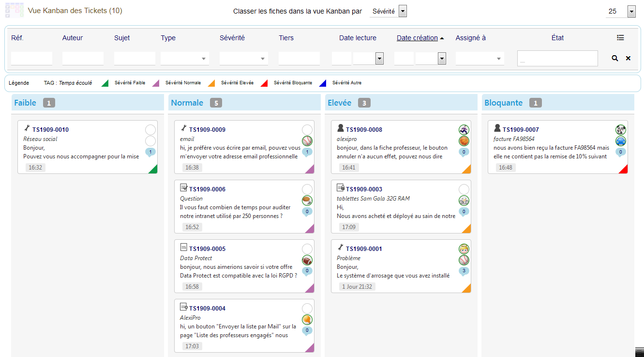This screenshot has height=357, width=644.
Task: Open the Sévérité grouping dropdown at top
Action: pyautogui.click(x=403, y=11)
